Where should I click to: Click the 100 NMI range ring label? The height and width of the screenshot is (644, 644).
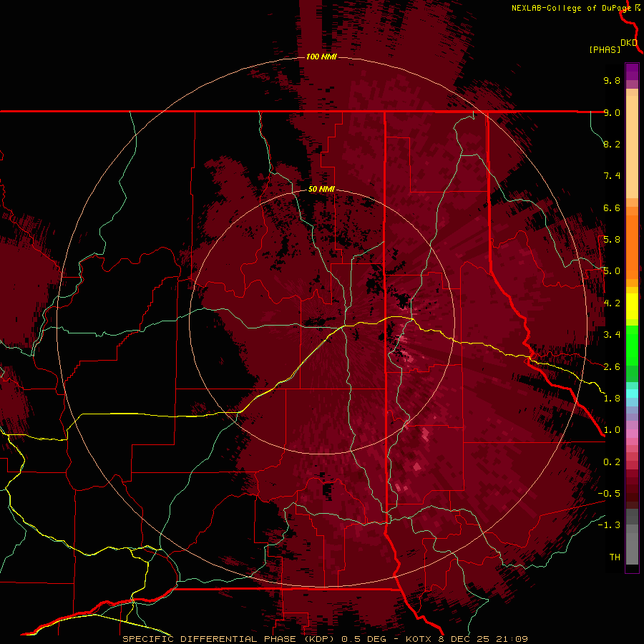(321, 57)
